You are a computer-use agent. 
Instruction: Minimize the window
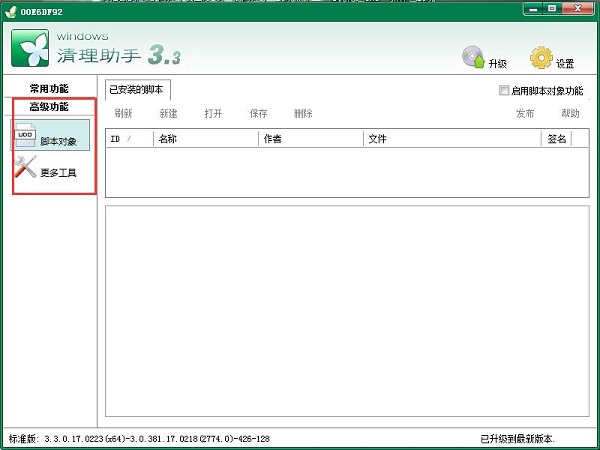click(533, 8)
